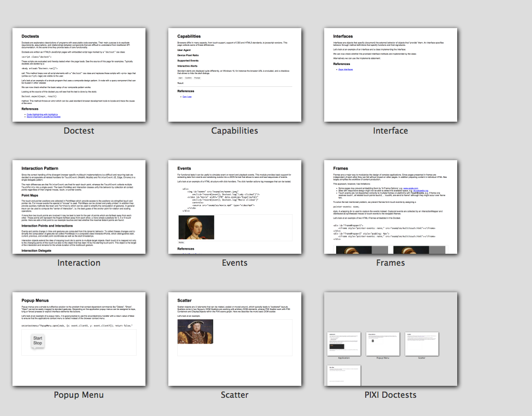Click the Code Highlighting with highlight.js link
Image resolution: width=532 pixels, height=416 pixels.
(43, 114)
